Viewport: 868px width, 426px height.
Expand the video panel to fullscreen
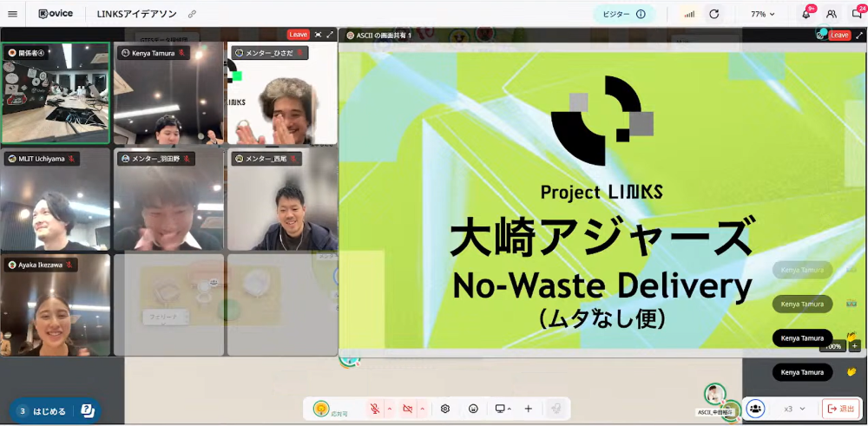pos(331,35)
